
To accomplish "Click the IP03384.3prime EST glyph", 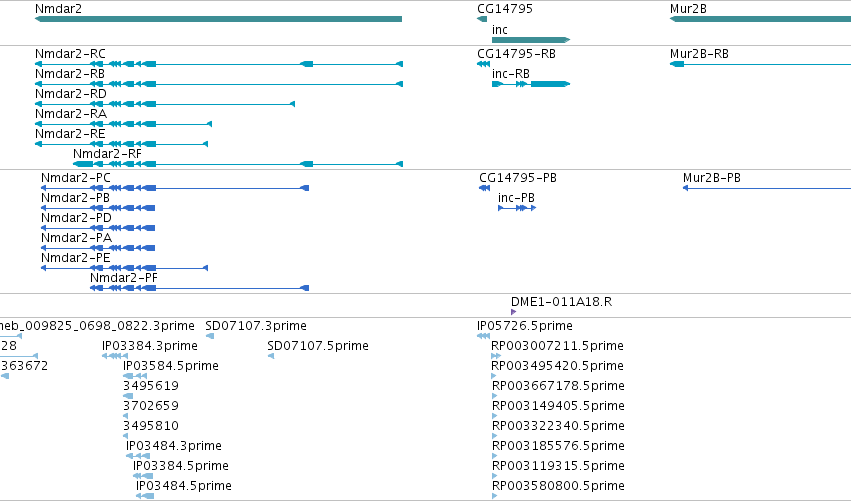I will click(115, 356).
